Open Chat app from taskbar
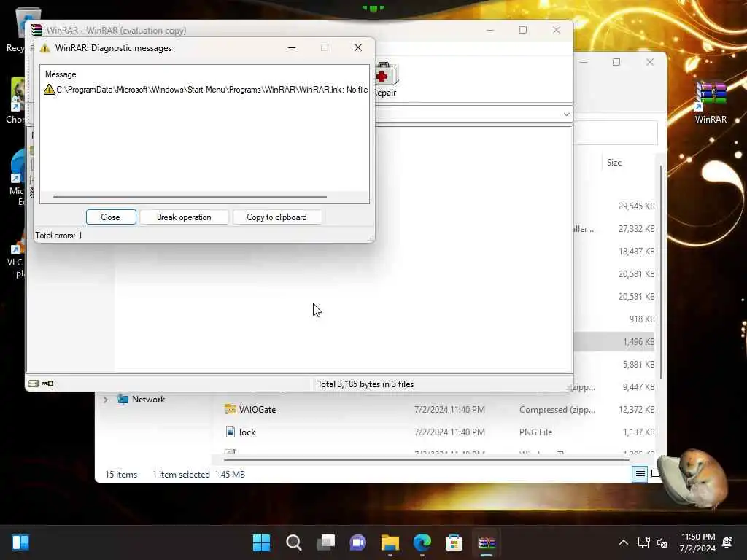Image resolution: width=747 pixels, height=560 pixels. 357,542
